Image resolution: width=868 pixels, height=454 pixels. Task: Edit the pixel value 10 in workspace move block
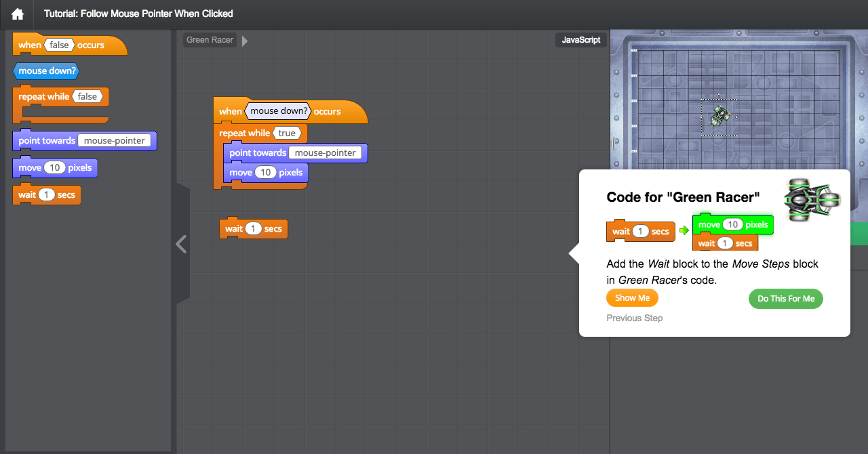[x=266, y=173]
